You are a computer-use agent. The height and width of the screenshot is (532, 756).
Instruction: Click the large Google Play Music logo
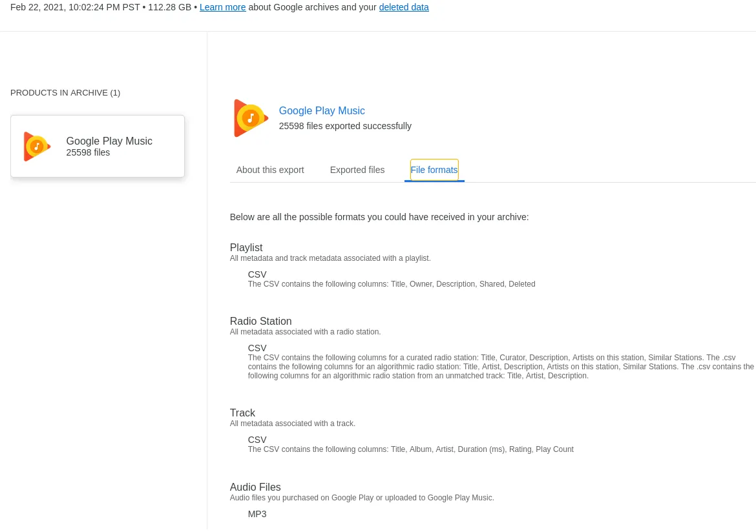click(x=250, y=118)
